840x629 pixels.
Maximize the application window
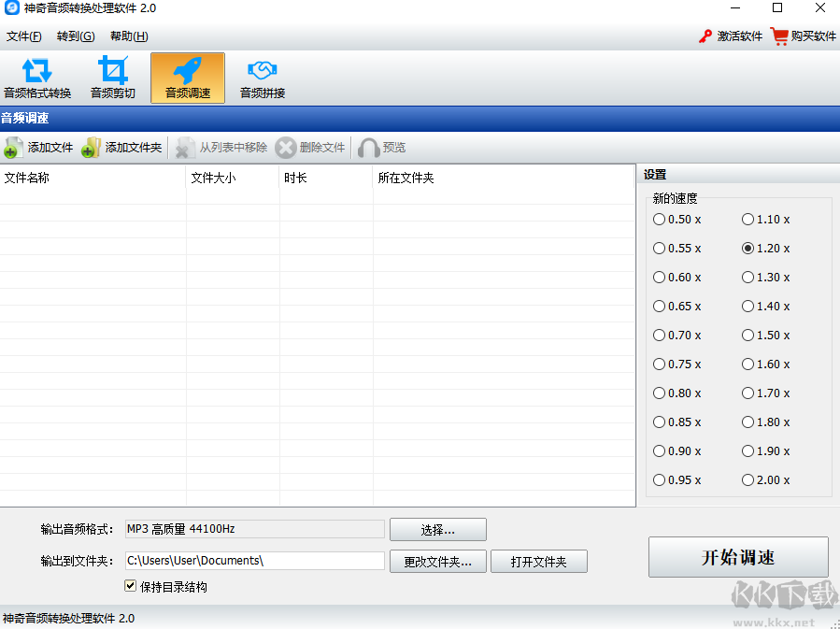[x=777, y=8]
